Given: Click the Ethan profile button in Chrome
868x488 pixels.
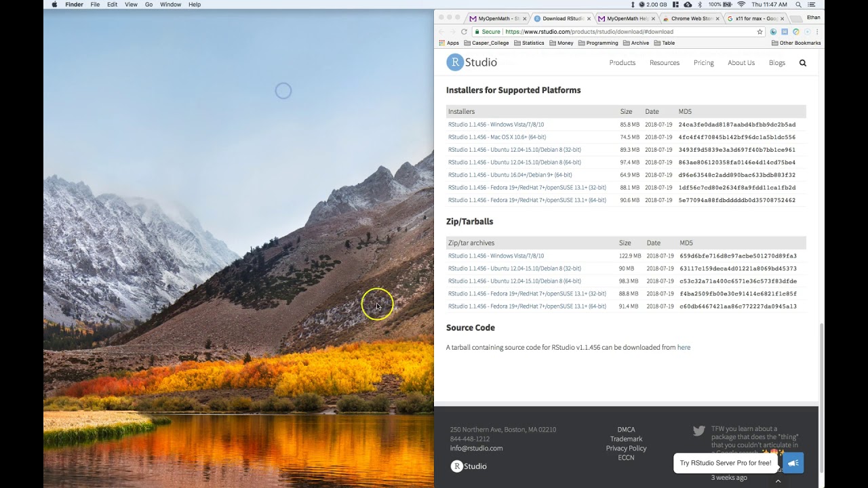Looking at the screenshot, I should [x=813, y=18].
